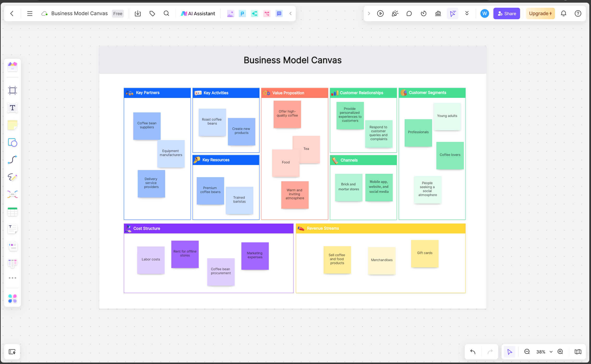Image resolution: width=591 pixels, height=364 pixels.
Task: Click the pen/draw tool in sidebar
Action: (x=12, y=177)
